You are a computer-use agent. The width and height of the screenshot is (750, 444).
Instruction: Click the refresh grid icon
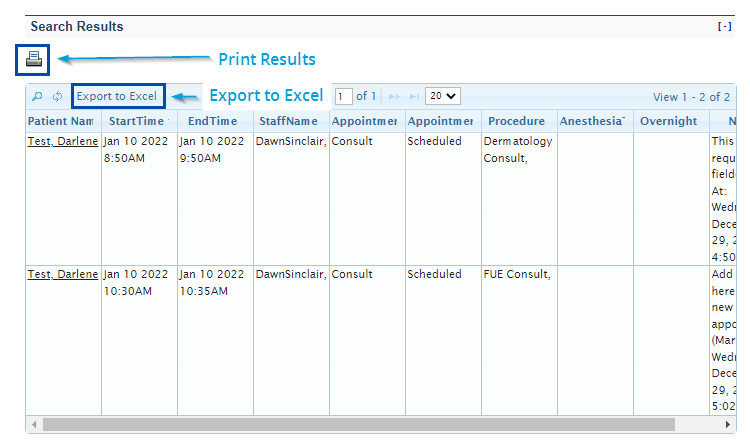58,97
